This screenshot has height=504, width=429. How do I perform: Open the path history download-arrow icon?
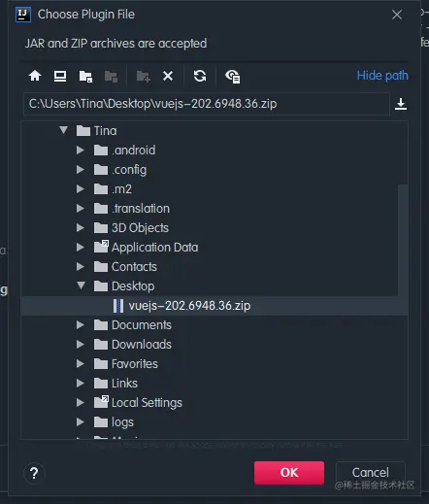coord(401,104)
